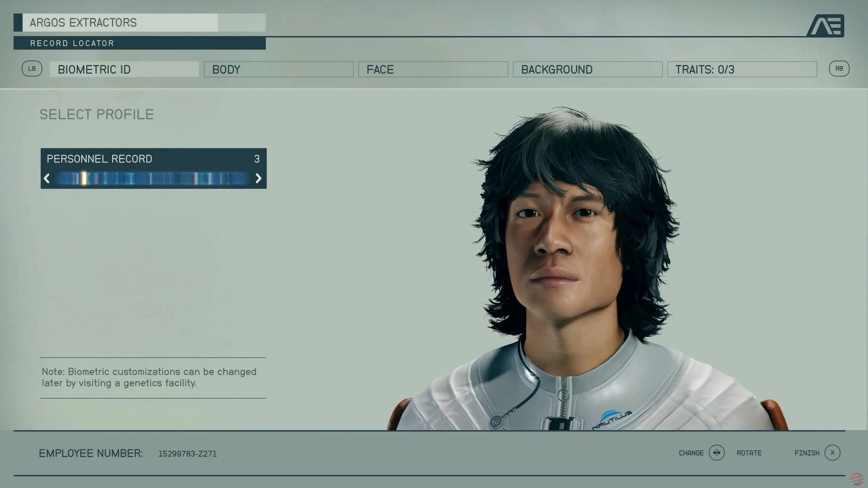868x488 pixels.
Task: Click the Finish label
Action: [x=807, y=453]
